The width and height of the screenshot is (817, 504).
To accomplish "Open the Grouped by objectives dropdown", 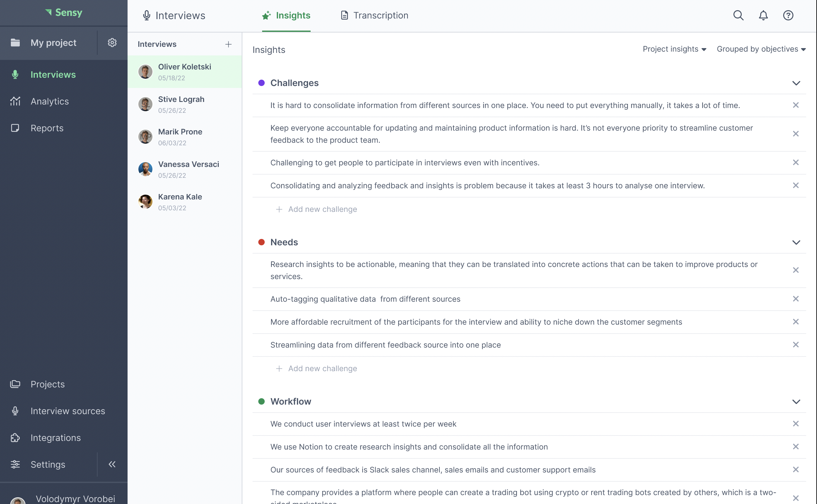I will coord(761,49).
